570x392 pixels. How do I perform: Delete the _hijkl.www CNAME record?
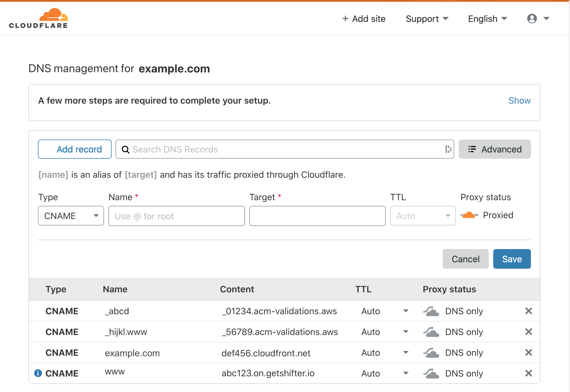[528, 332]
